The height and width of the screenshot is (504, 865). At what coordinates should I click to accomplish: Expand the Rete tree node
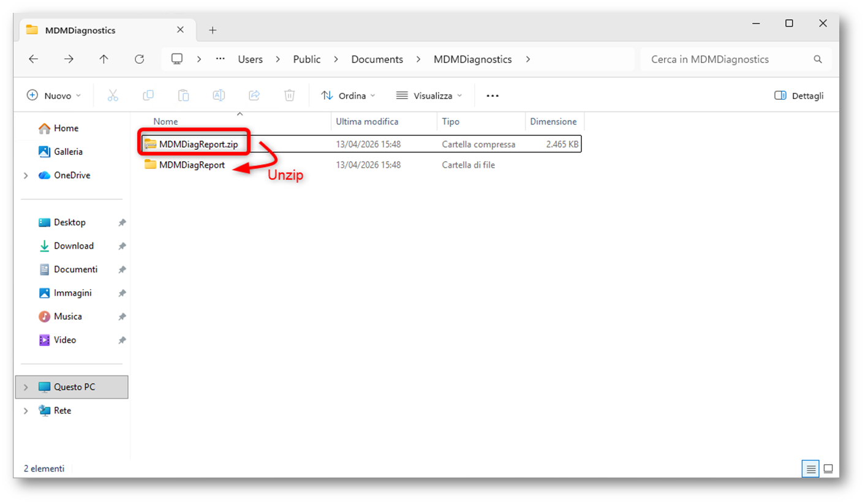coord(26,411)
